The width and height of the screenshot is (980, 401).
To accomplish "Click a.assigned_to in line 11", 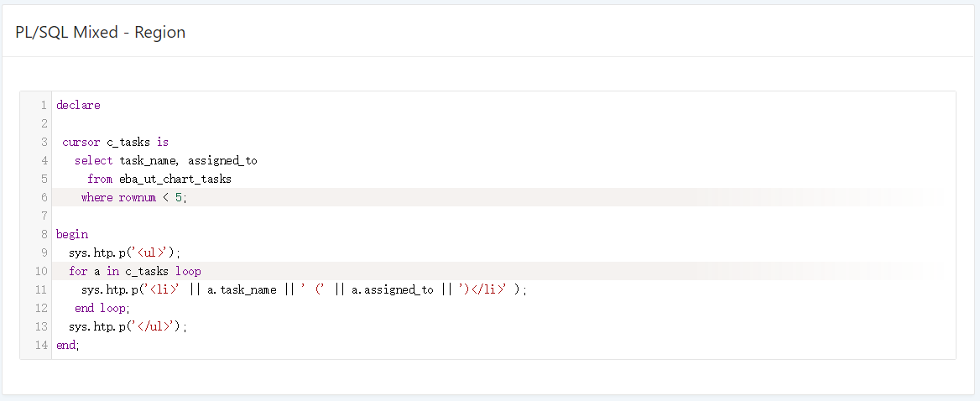I will pyautogui.click(x=393, y=290).
